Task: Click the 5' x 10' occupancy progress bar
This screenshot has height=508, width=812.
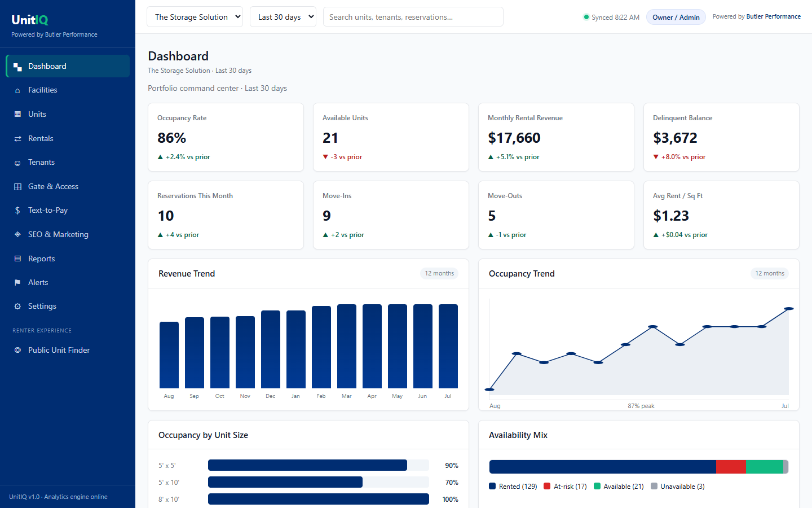Action: (319, 482)
